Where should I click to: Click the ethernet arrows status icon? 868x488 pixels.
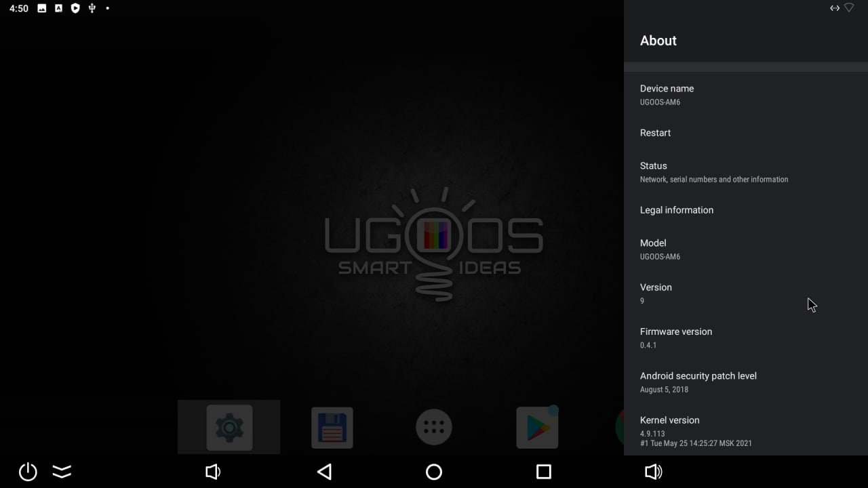835,8
